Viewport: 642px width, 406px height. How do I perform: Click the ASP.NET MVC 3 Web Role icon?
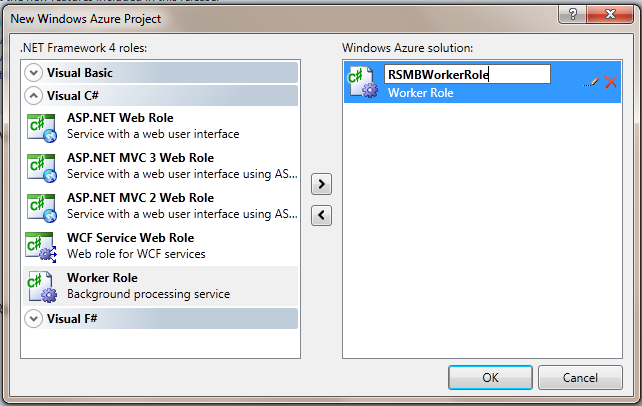[41, 168]
